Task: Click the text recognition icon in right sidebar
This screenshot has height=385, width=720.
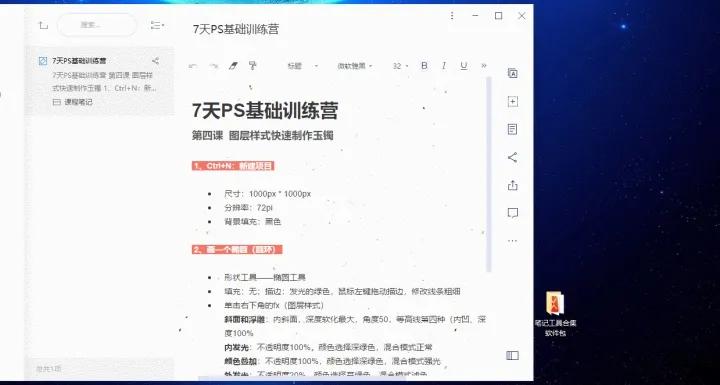Action: tap(512, 73)
